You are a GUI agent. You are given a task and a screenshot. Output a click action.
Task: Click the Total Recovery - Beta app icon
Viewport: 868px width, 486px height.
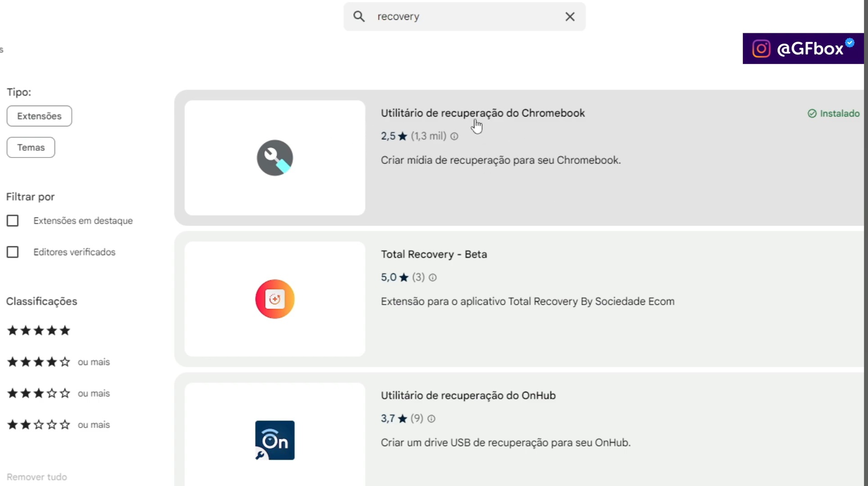[x=274, y=299]
